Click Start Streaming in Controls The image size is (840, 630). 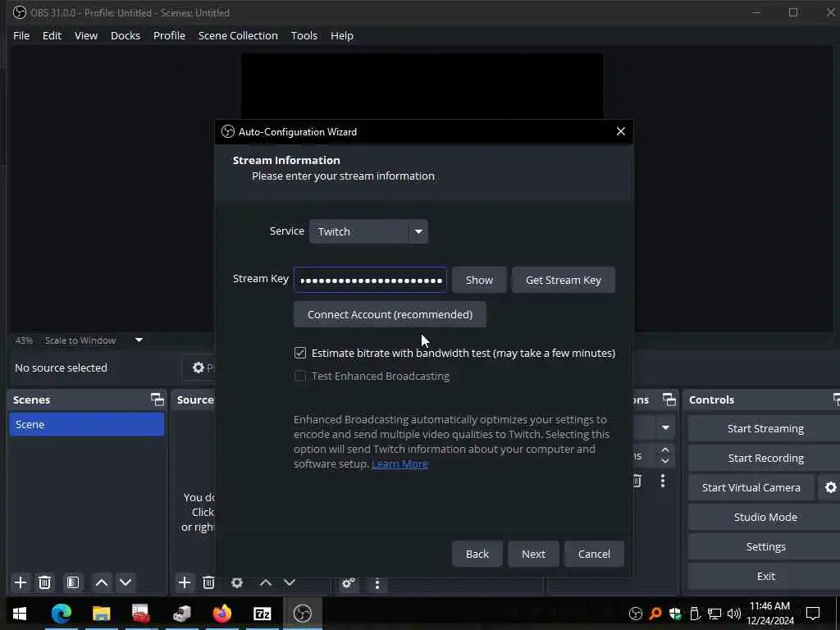[765, 428]
